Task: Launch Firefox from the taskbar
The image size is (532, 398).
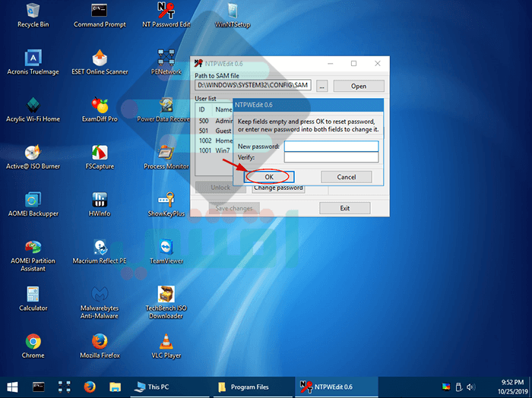Action: (x=90, y=387)
